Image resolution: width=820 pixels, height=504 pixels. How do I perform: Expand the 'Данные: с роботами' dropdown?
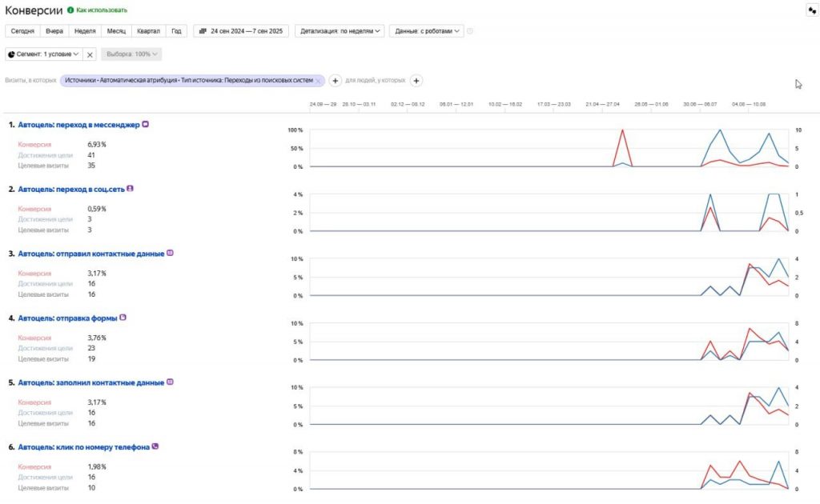point(428,31)
